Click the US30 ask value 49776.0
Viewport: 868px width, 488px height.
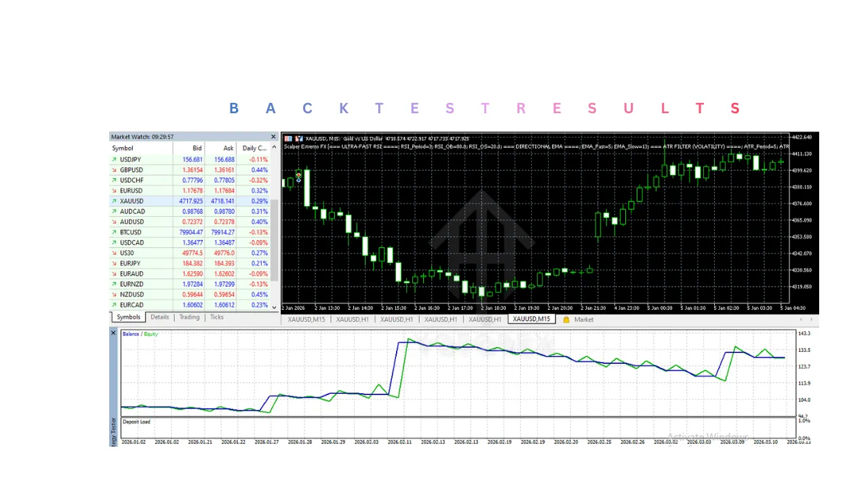[223, 253]
